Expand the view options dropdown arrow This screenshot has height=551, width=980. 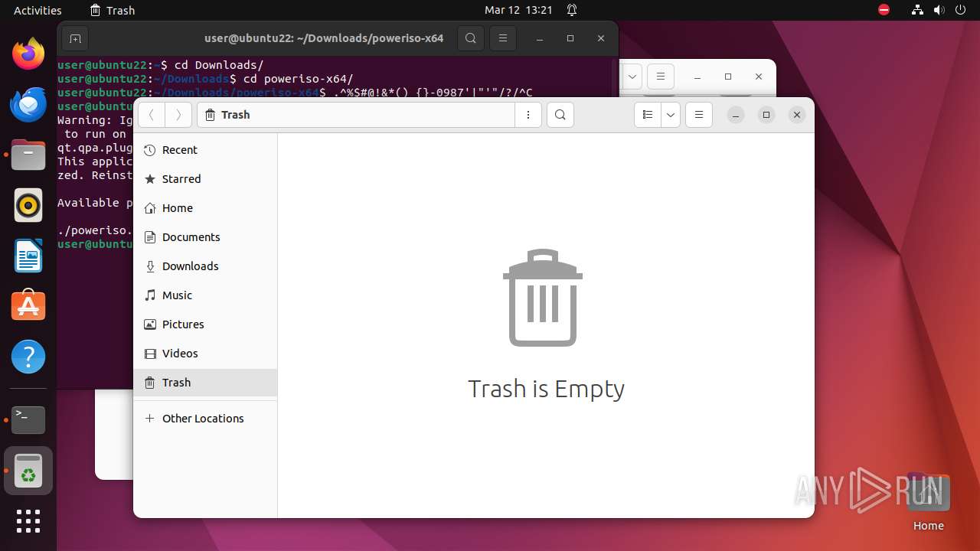671,115
